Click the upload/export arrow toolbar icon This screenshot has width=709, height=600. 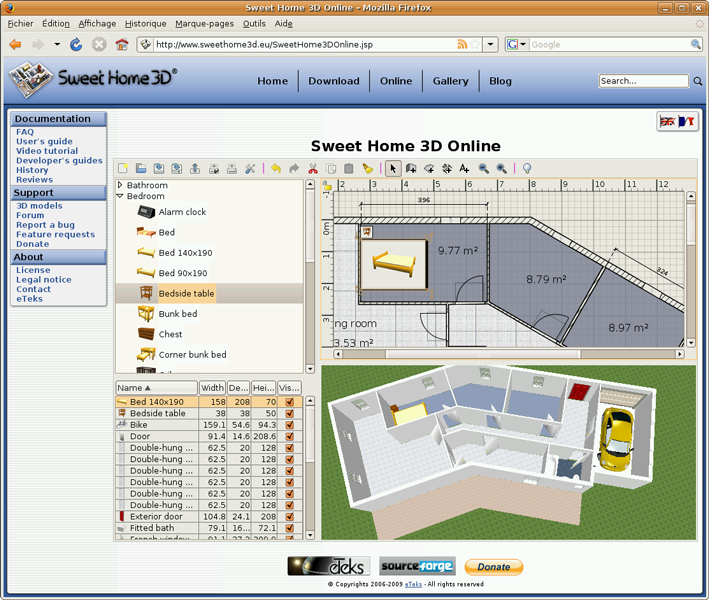195,169
